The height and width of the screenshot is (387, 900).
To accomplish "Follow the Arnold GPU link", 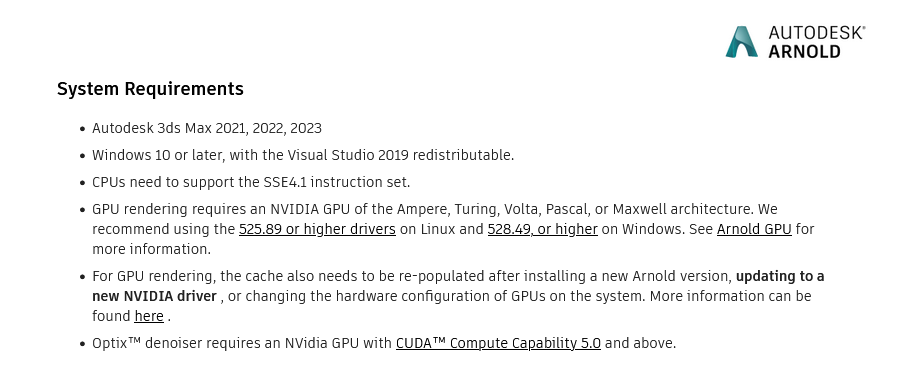I will (754, 229).
